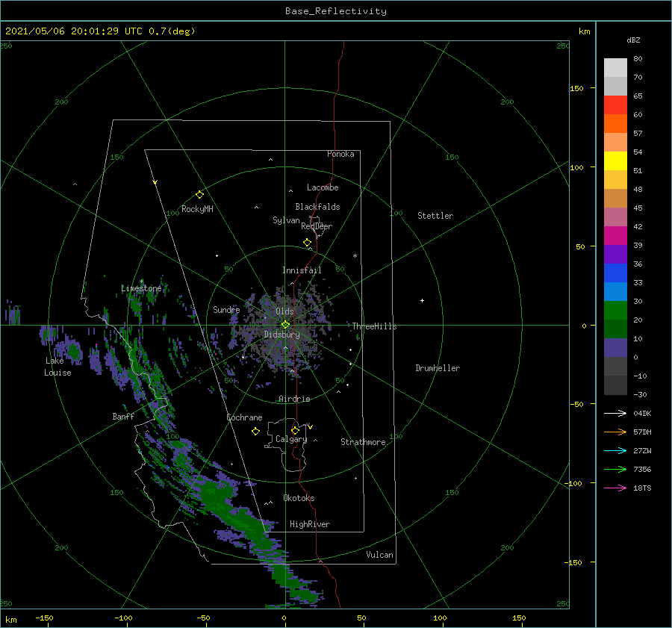Click the Banff label
This screenshot has height=628, width=672.
[x=123, y=416]
